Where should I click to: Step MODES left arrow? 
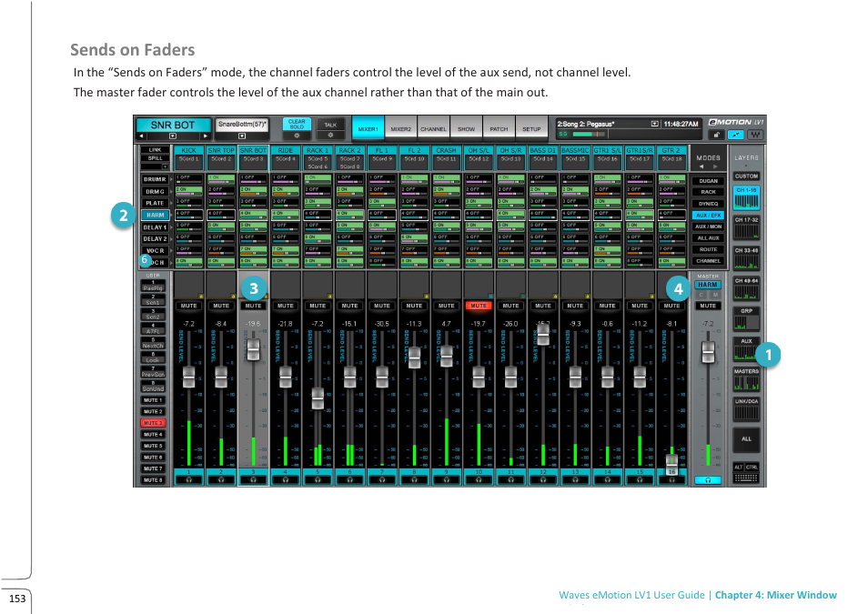(x=701, y=166)
